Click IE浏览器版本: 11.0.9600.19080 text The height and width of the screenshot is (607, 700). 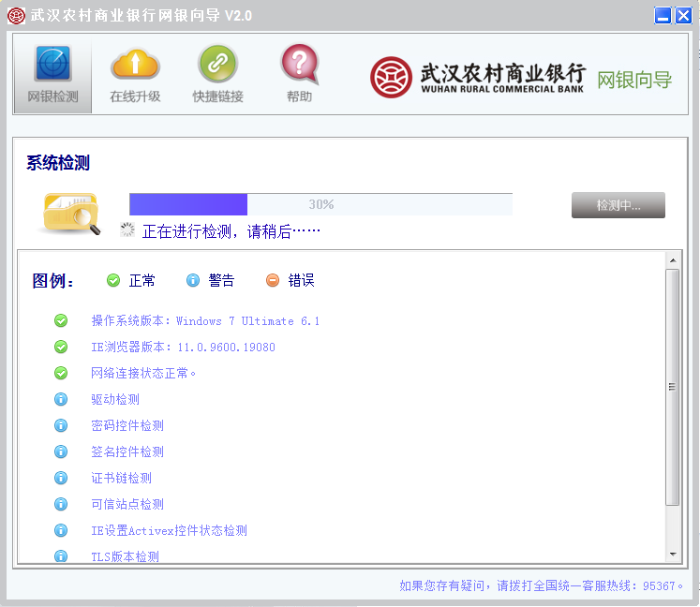[183, 348]
